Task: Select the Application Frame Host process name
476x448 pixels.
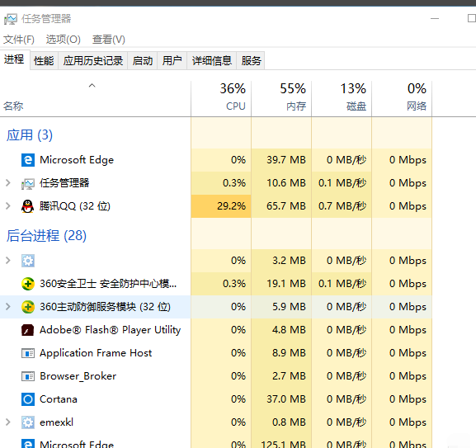Action: (96, 353)
